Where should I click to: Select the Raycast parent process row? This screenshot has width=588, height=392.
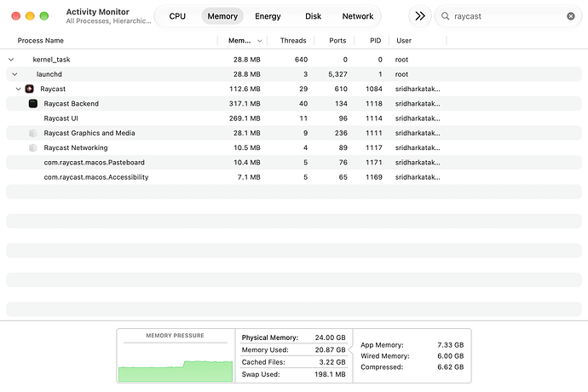tap(294, 89)
